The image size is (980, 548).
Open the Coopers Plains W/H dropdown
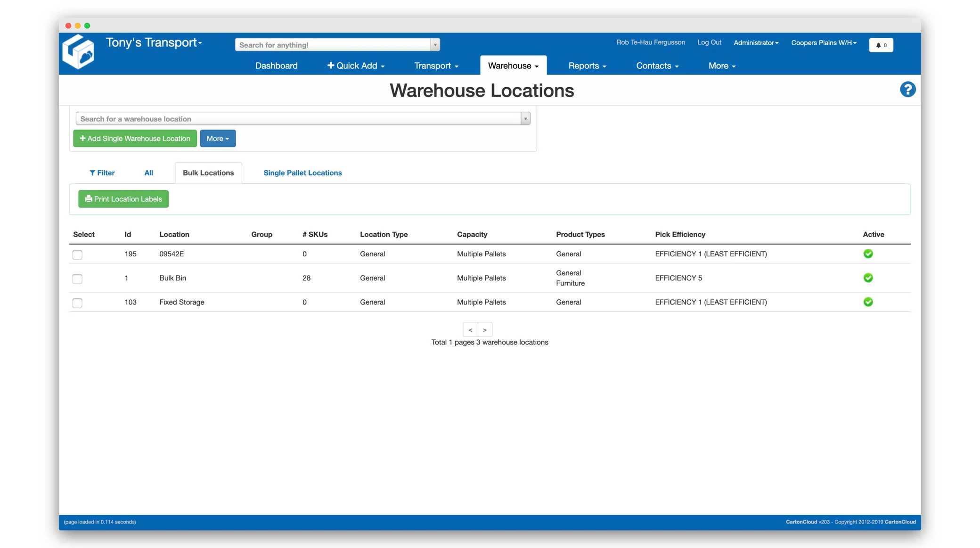click(824, 43)
